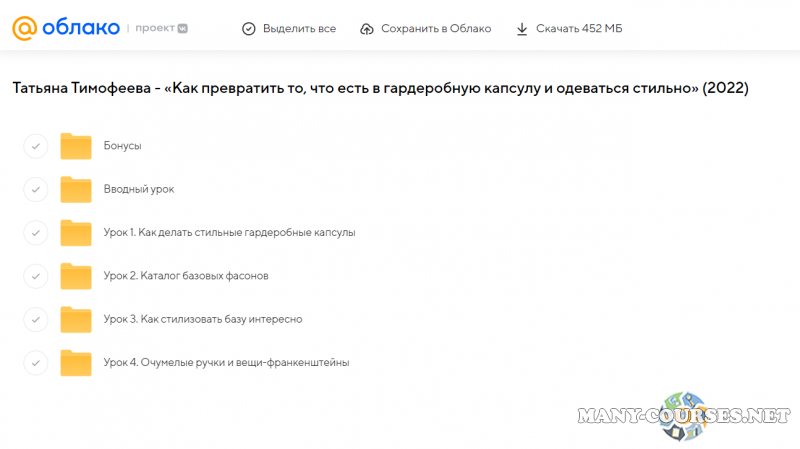
Task: Download all via Скачать 452 МБ
Action: (568, 29)
